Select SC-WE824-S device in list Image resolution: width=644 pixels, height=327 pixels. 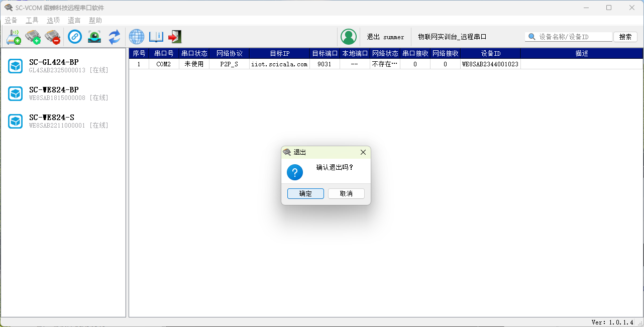click(52, 121)
